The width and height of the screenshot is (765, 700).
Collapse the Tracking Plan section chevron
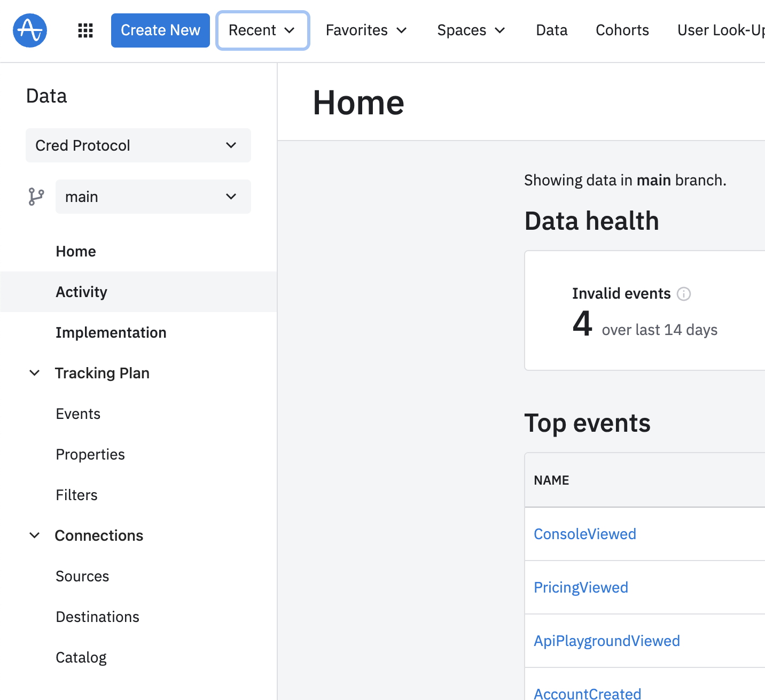point(34,373)
